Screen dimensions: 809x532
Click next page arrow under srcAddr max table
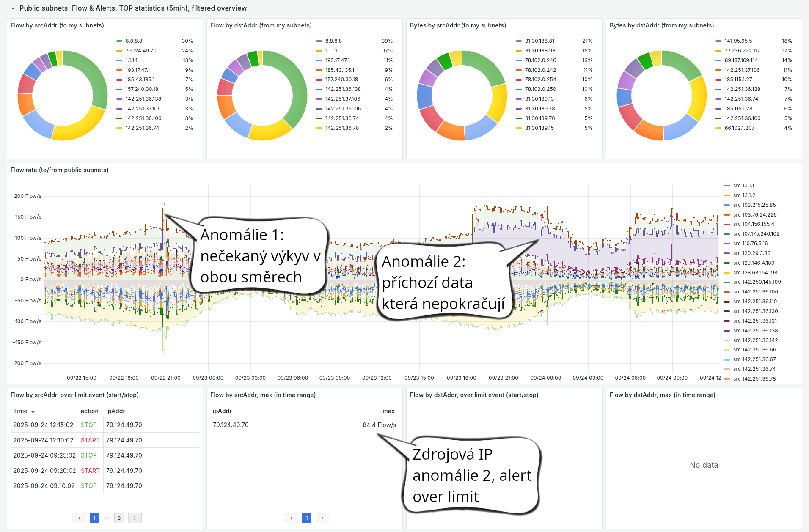tap(322, 518)
